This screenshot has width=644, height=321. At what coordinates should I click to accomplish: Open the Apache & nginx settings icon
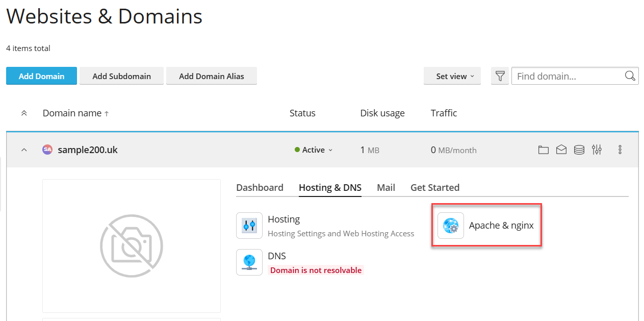tap(451, 226)
